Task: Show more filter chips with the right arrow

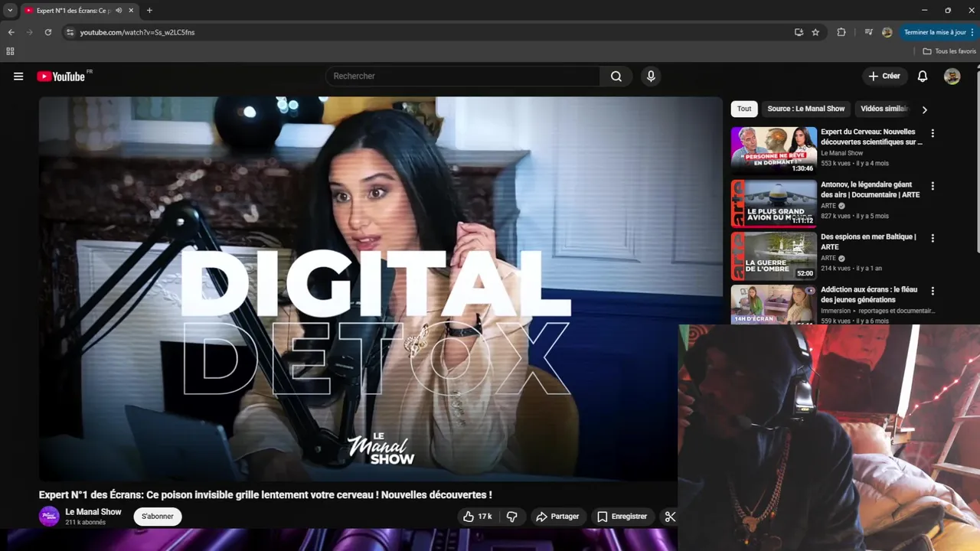Action: (924, 109)
